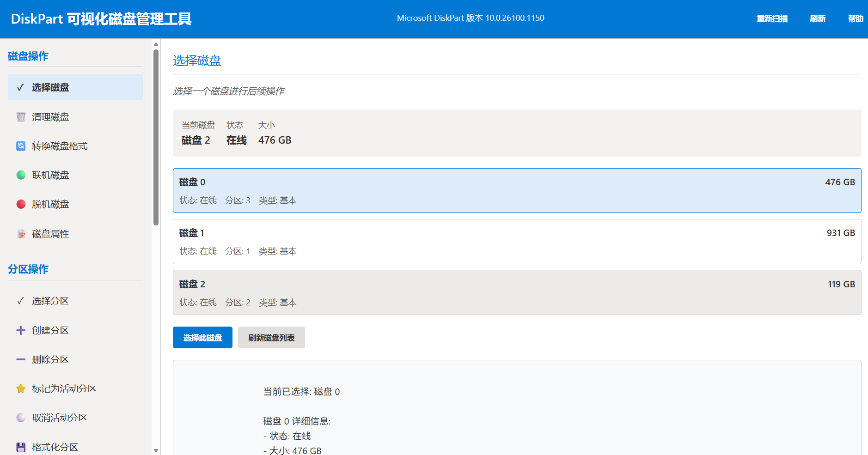Click the 选择磁盘 page heading
The width and height of the screenshot is (868, 455).
(x=197, y=61)
